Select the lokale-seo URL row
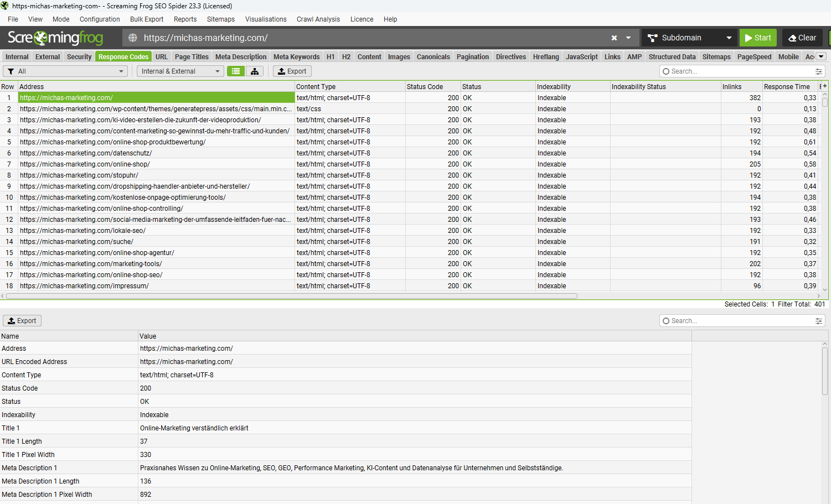Viewport: 831px width, 504px height. tap(157, 231)
